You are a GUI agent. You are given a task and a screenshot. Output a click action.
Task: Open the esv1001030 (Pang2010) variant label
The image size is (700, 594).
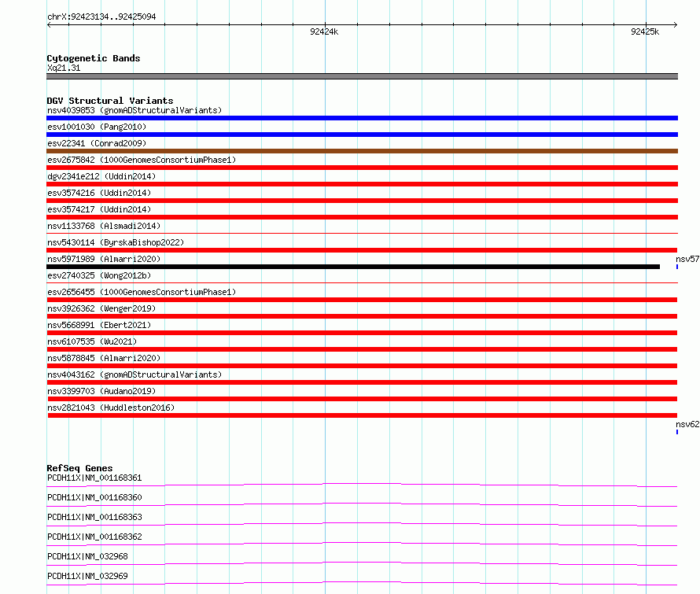point(97,127)
